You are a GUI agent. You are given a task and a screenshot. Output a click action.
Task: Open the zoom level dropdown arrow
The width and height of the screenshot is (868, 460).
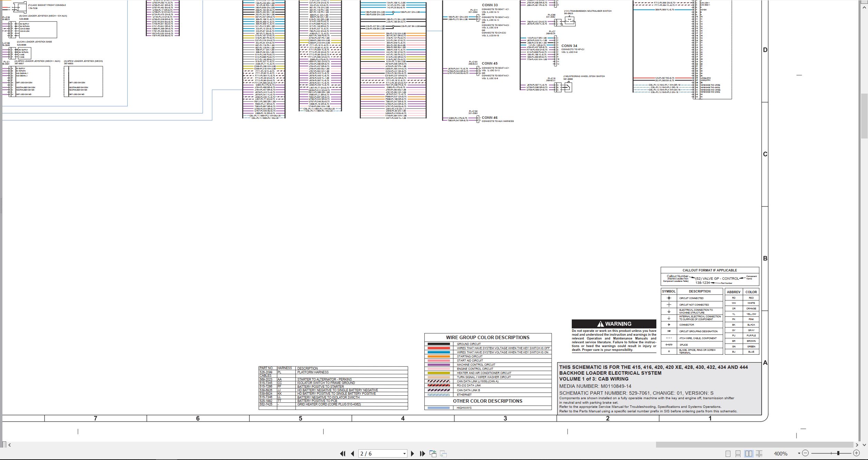pyautogui.click(x=799, y=453)
